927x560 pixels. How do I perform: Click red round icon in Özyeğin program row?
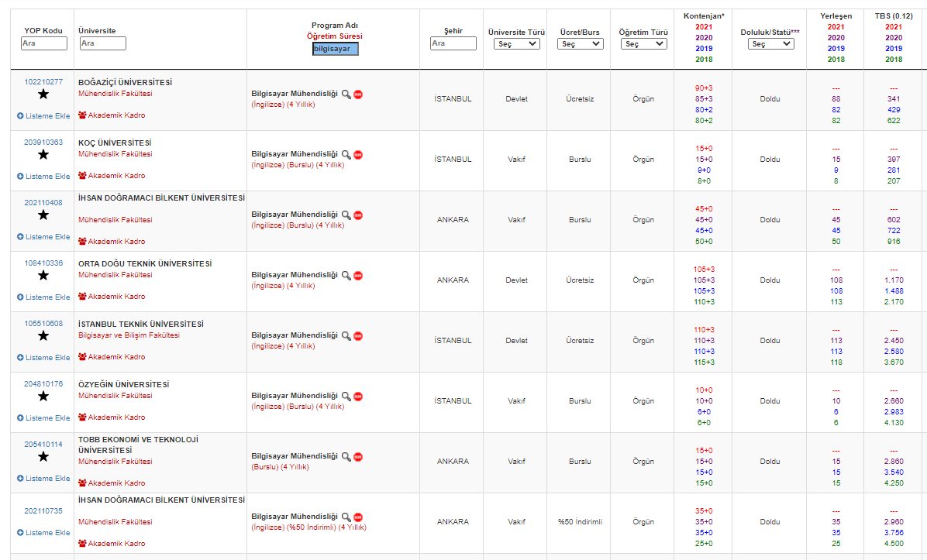358,397
